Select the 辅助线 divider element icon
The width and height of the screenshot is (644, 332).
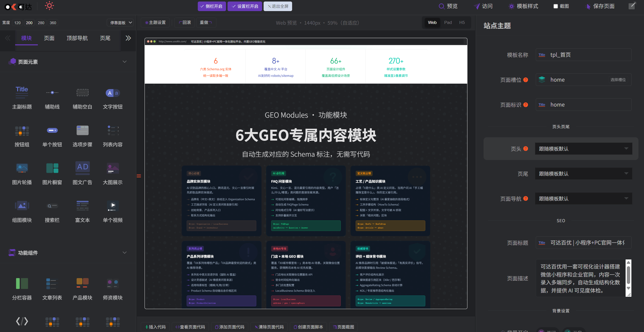coord(52,92)
